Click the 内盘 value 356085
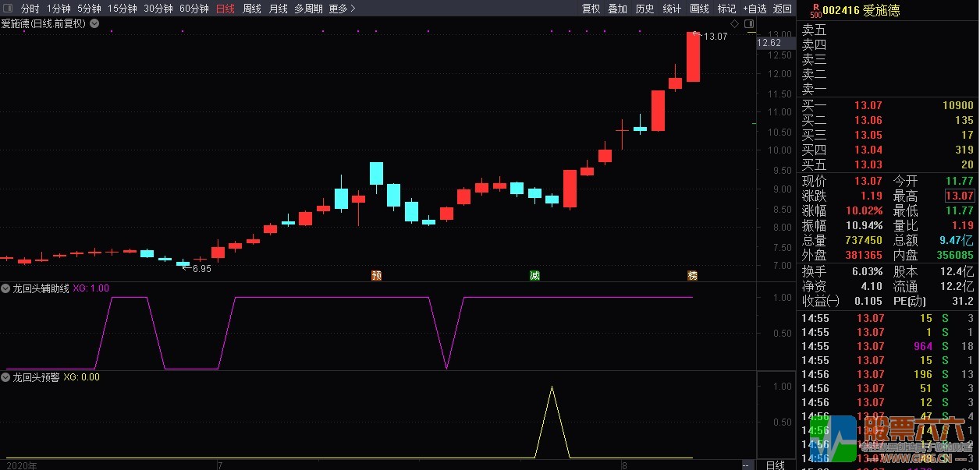 [x=955, y=255]
